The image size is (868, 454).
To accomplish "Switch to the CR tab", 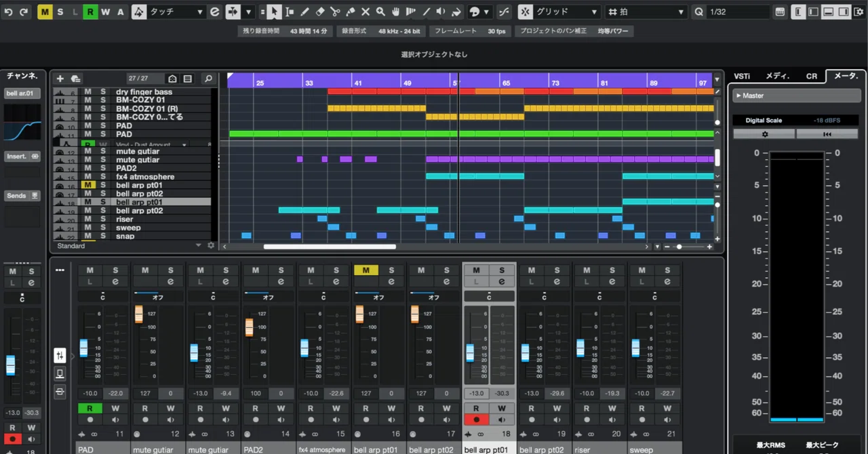I will [812, 76].
